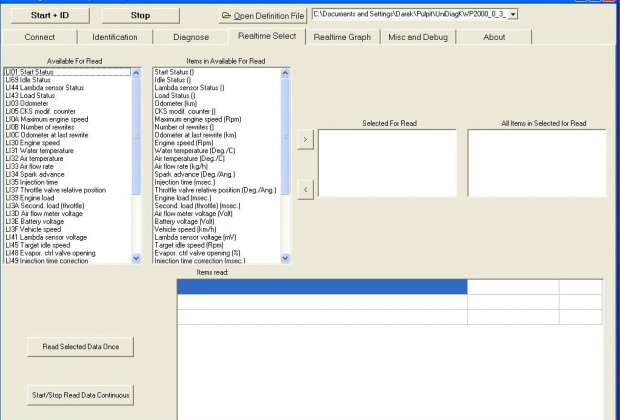620x420 pixels.
Task: Select LI01 Start Status
Action: [67, 72]
